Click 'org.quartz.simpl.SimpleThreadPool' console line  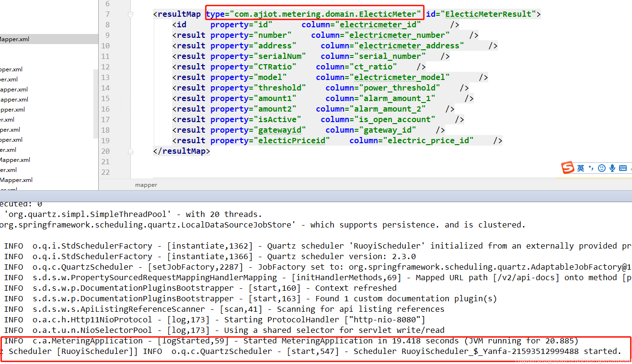(x=133, y=215)
